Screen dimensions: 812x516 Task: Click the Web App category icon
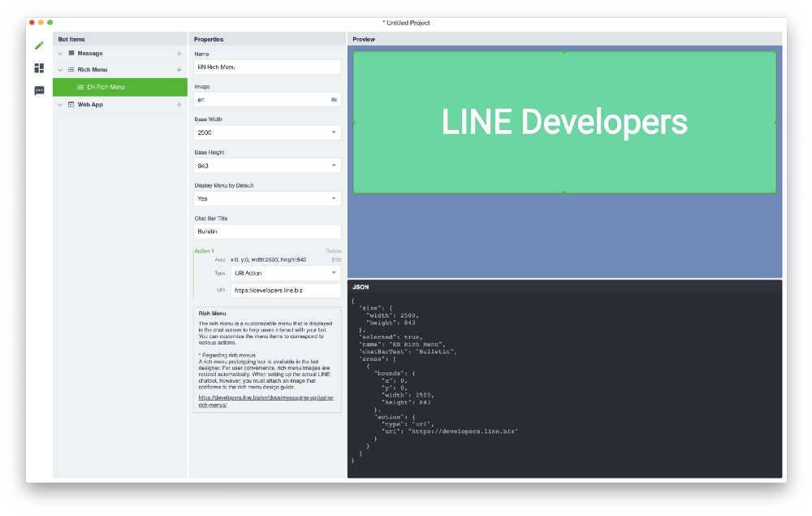coord(71,105)
